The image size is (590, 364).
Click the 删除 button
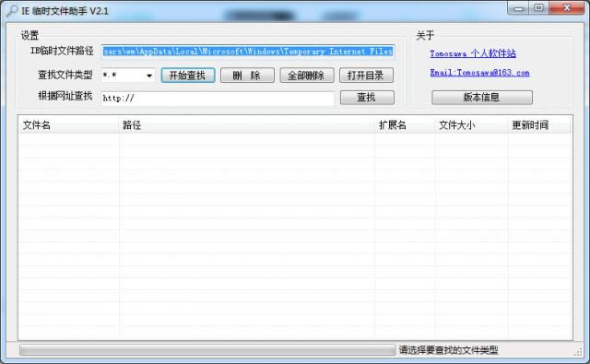click(247, 76)
